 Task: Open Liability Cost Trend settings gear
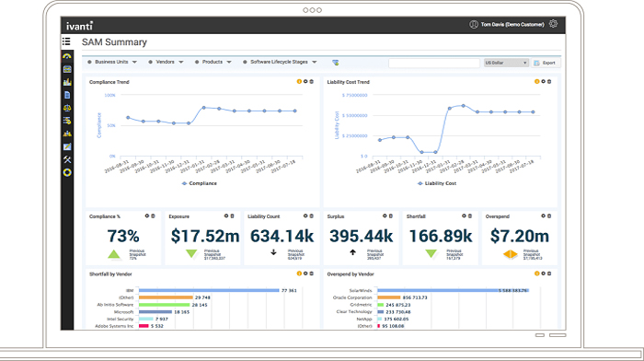543,81
